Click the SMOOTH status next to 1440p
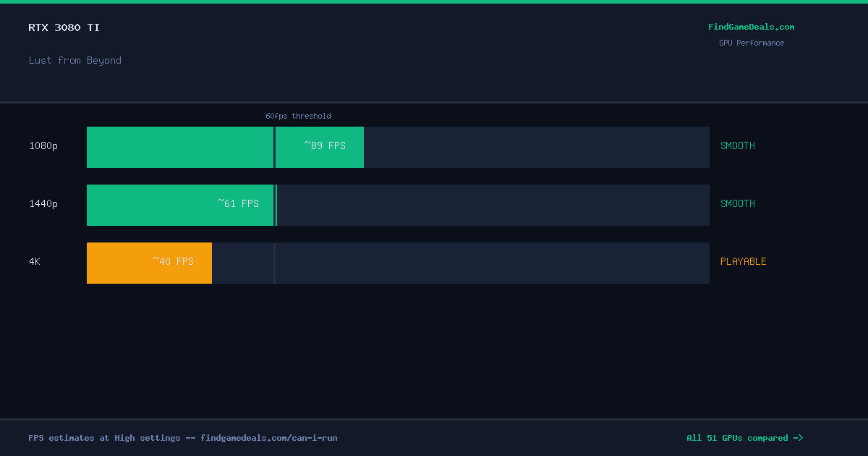This screenshot has width=868, height=456. point(738,203)
